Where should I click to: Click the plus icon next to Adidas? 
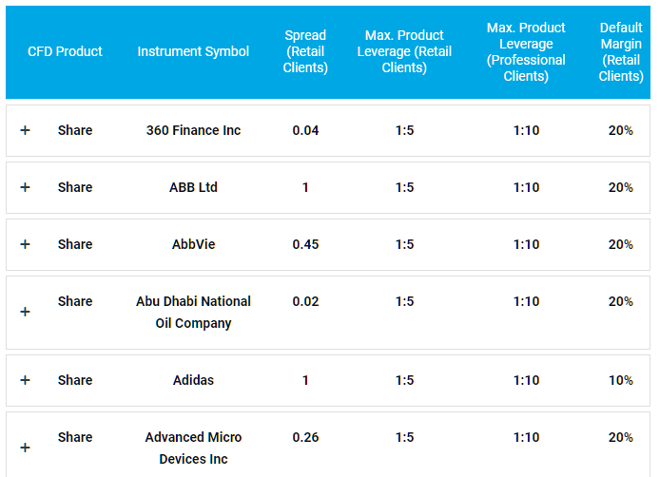point(25,380)
